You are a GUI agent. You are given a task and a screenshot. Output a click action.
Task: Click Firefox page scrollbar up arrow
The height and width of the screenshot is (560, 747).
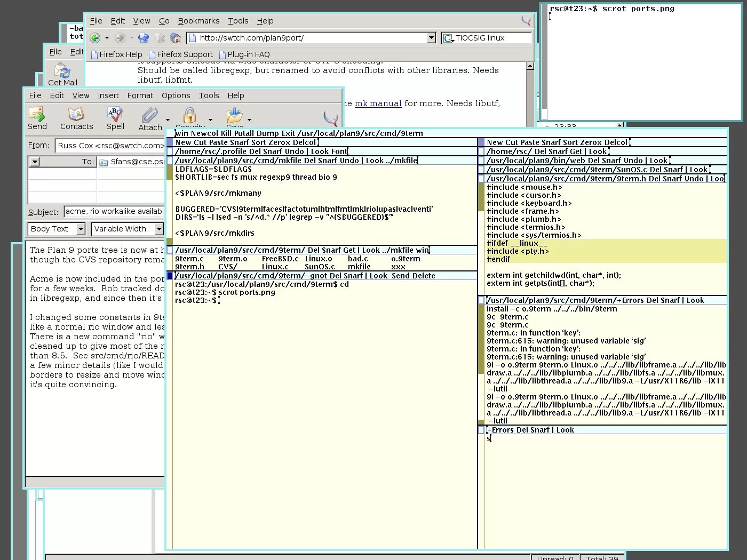coord(530,66)
